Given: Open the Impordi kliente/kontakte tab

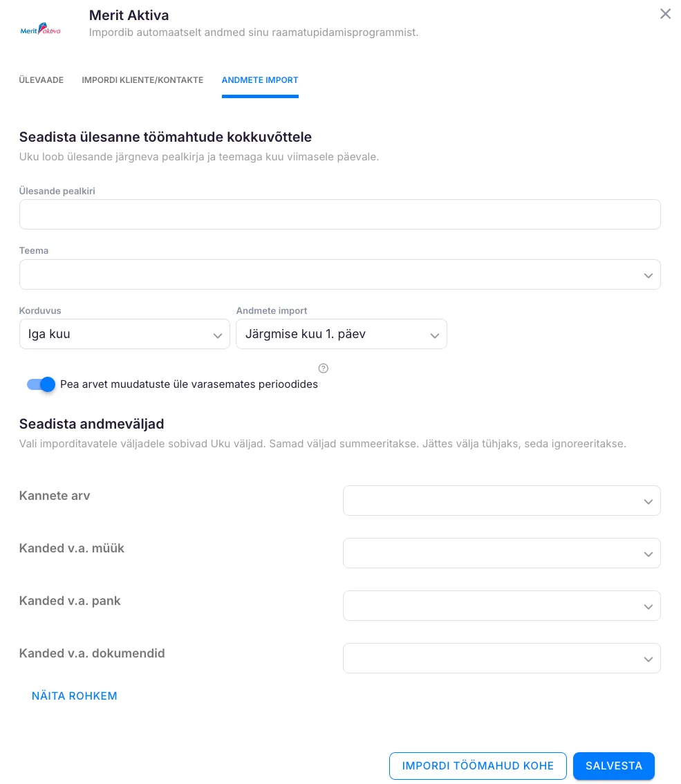Looking at the screenshot, I should pos(142,80).
